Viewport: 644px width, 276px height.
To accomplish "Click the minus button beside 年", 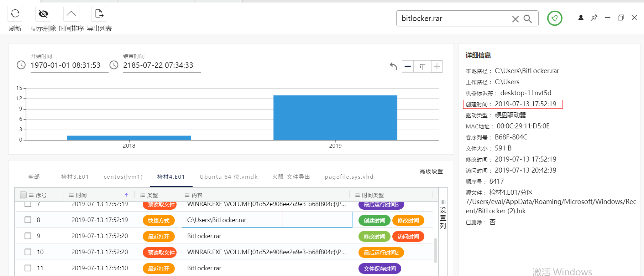I will click(408, 67).
